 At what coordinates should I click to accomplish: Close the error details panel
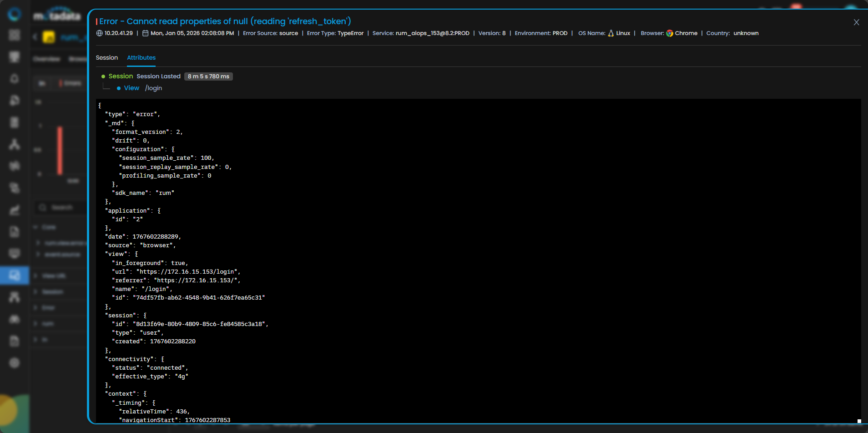(856, 22)
